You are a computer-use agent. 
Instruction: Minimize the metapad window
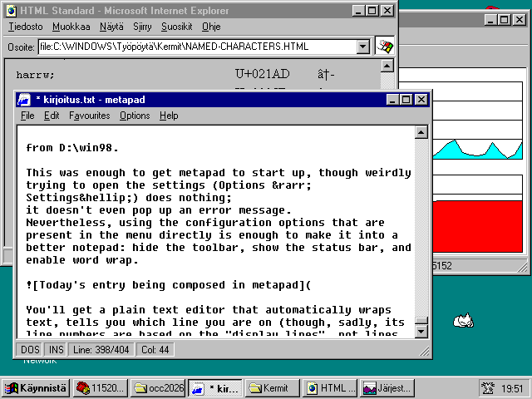393,100
